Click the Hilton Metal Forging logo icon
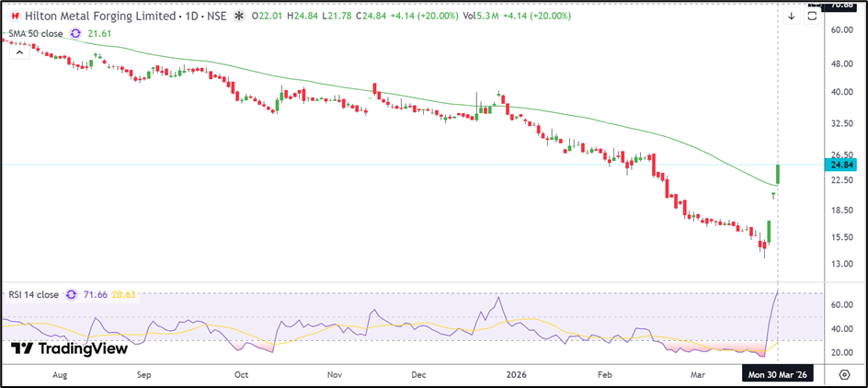The height and width of the screenshot is (388, 868). tap(15, 17)
